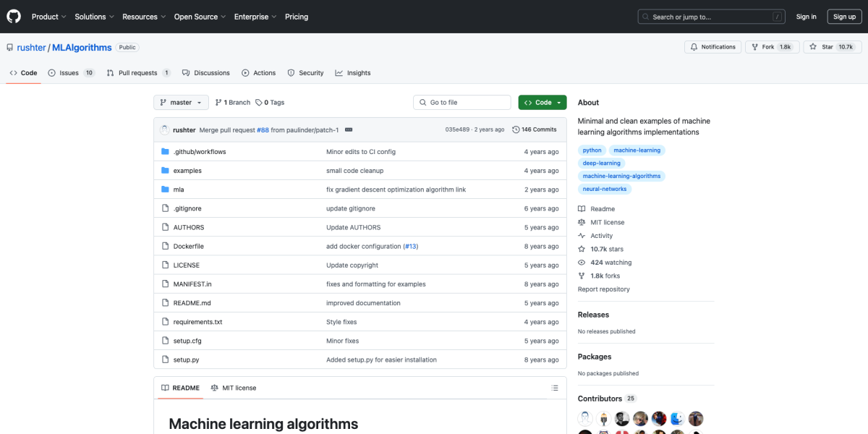Open the GitHub home page via octocat logo

(x=13, y=16)
